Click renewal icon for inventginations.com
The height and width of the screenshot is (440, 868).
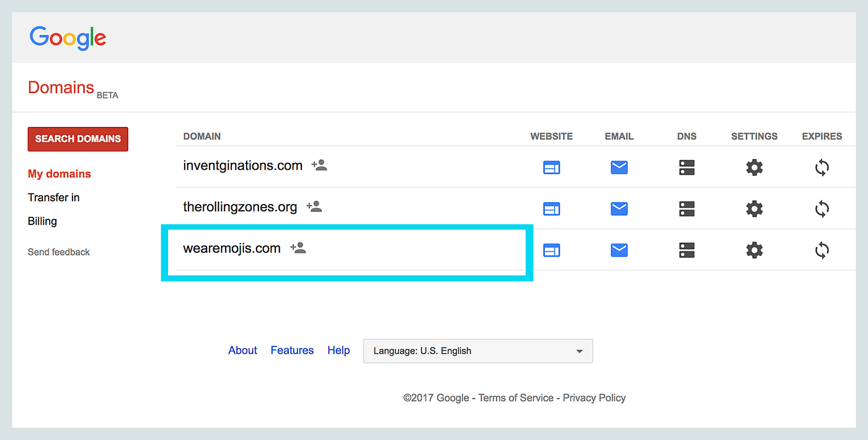[821, 167]
